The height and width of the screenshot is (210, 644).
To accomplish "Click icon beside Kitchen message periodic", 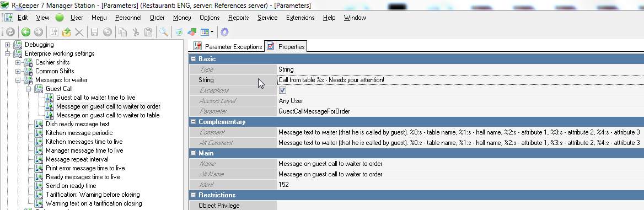I will tap(39, 133).
